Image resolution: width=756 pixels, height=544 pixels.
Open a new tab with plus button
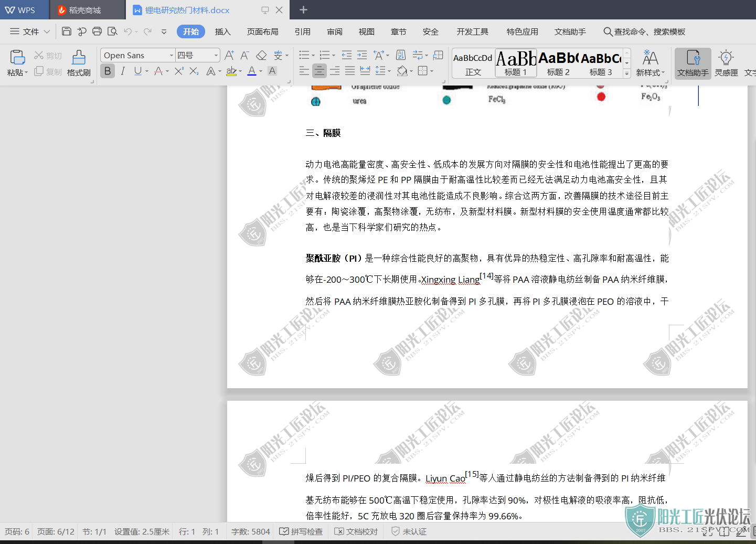pos(303,10)
